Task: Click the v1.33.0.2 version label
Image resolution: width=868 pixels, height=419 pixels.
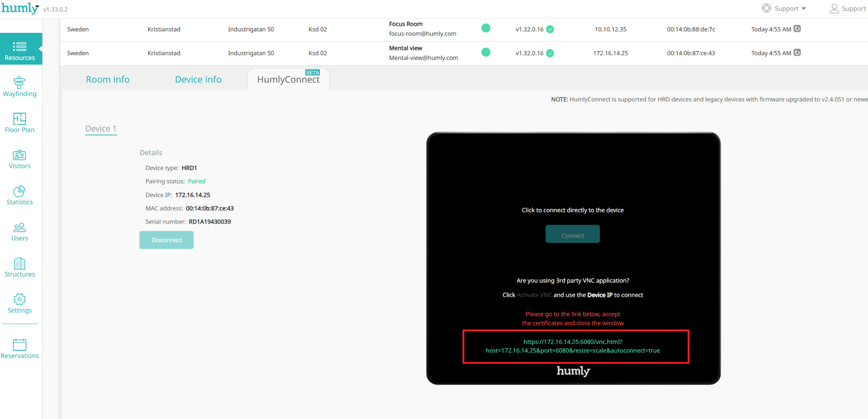Action: [55, 9]
